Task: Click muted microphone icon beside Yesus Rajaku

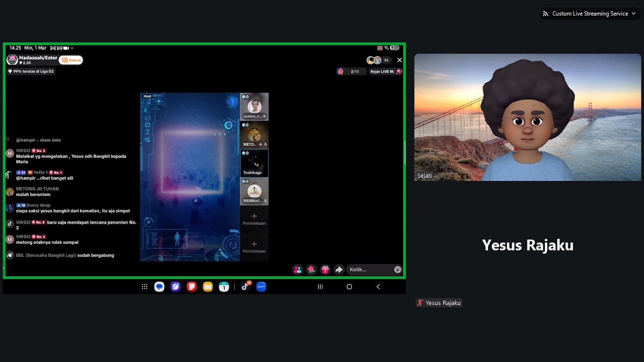Action: [x=420, y=303]
